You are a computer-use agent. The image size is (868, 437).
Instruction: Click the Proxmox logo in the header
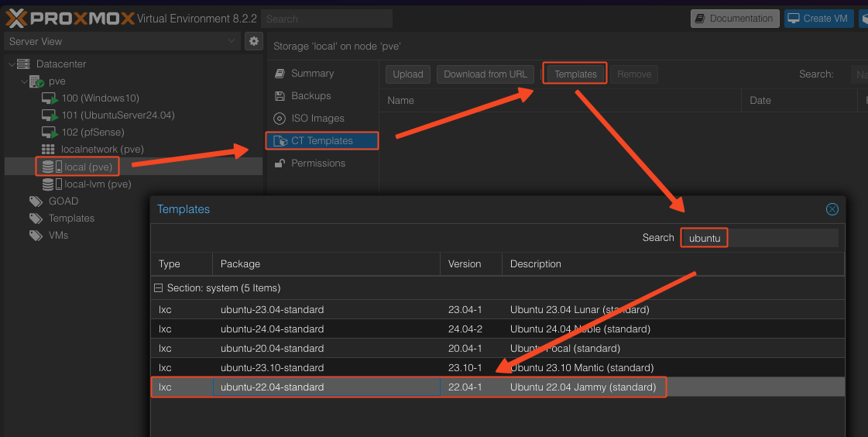70,19
